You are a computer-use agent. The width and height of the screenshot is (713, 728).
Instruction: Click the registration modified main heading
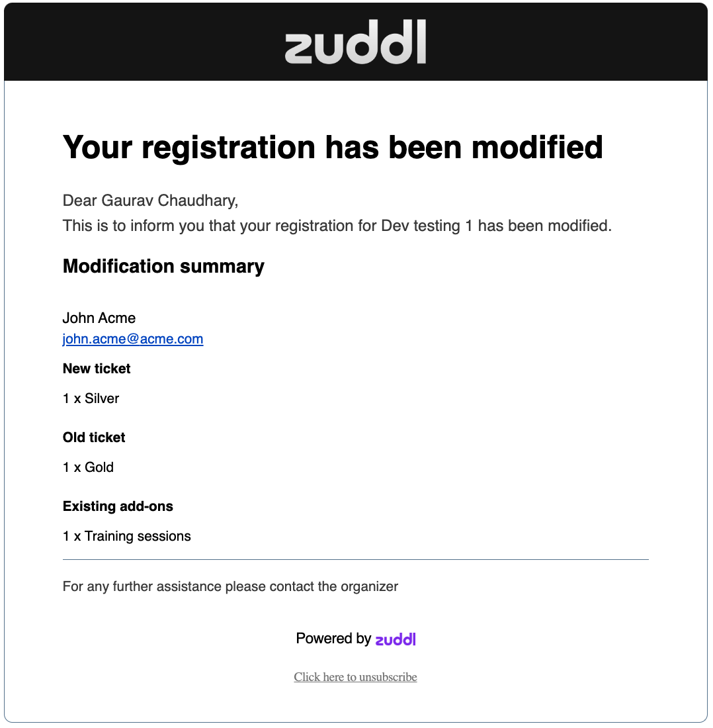point(333,147)
